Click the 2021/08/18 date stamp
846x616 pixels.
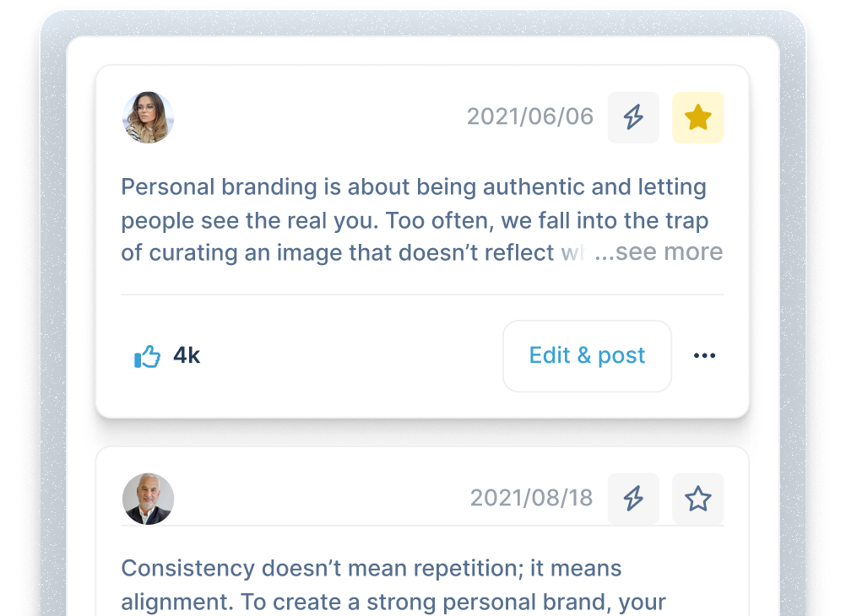(531, 498)
